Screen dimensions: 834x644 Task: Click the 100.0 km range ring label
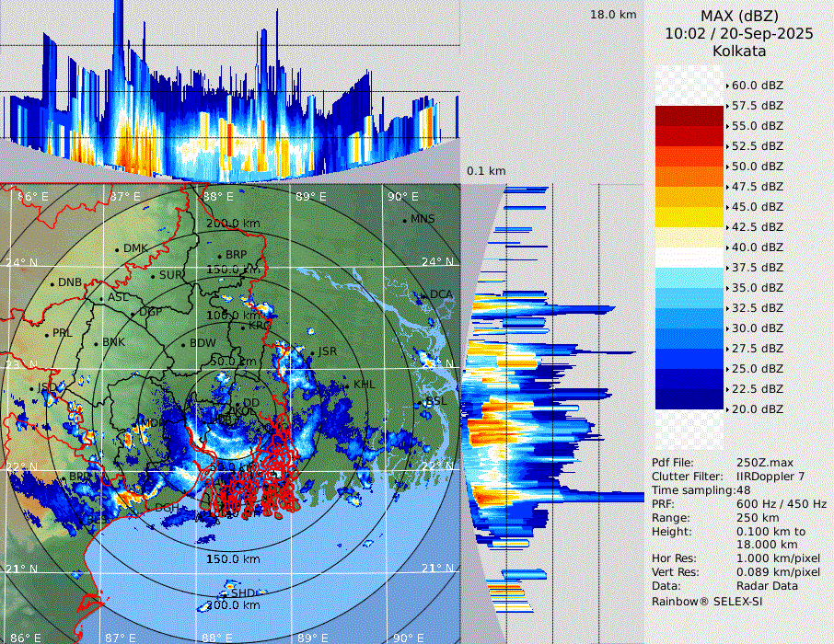232,315
